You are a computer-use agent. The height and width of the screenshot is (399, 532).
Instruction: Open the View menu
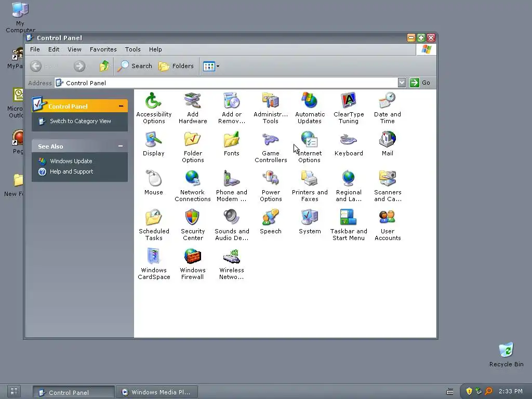[x=74, y=49]
